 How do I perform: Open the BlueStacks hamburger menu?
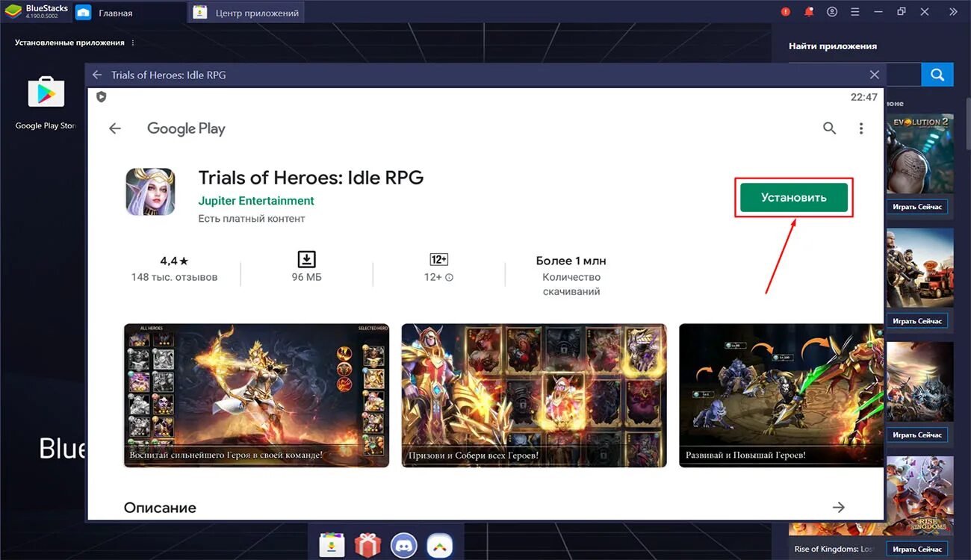(x=855, y=12)
